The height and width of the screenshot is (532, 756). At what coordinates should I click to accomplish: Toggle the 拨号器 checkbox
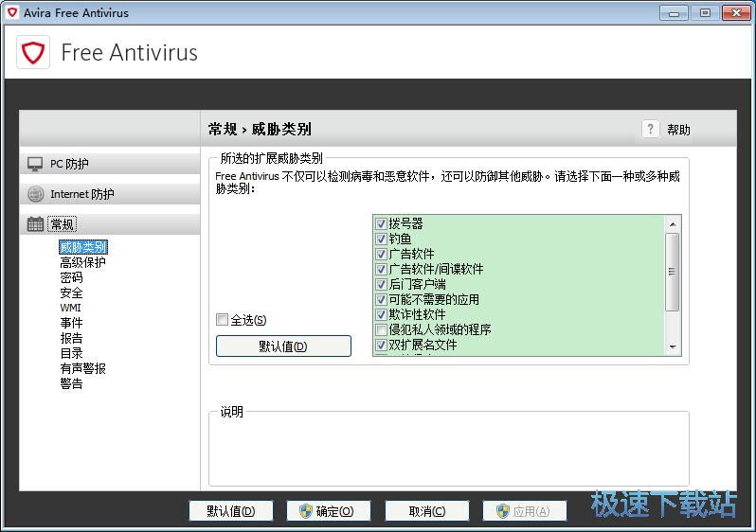381,223
